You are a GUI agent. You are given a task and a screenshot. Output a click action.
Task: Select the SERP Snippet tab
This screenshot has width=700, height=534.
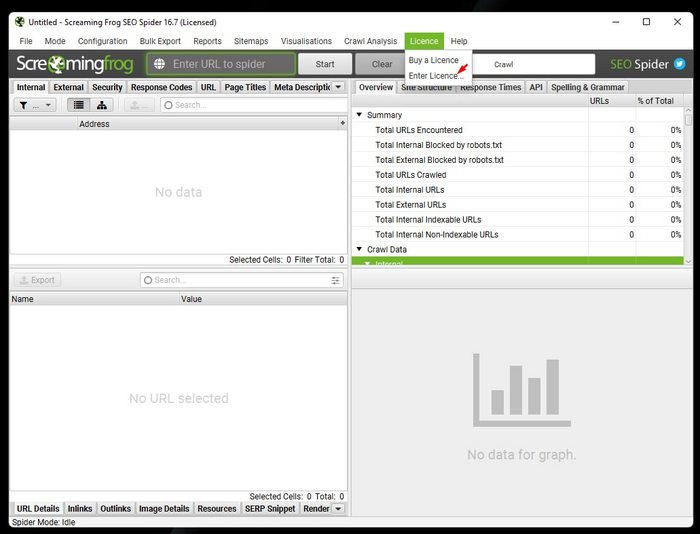coord(270,509)
